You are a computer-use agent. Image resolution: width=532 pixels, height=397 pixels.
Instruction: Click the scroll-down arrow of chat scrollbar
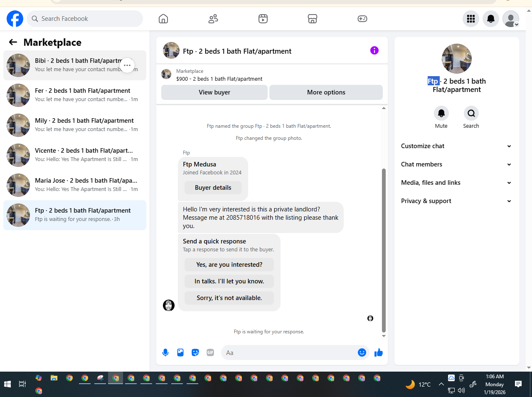pyautogui.click(x=384, y=336)
